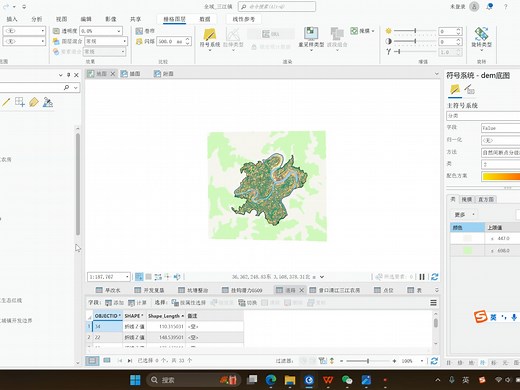Adjust the brightness slider in the ribbon

415,31
